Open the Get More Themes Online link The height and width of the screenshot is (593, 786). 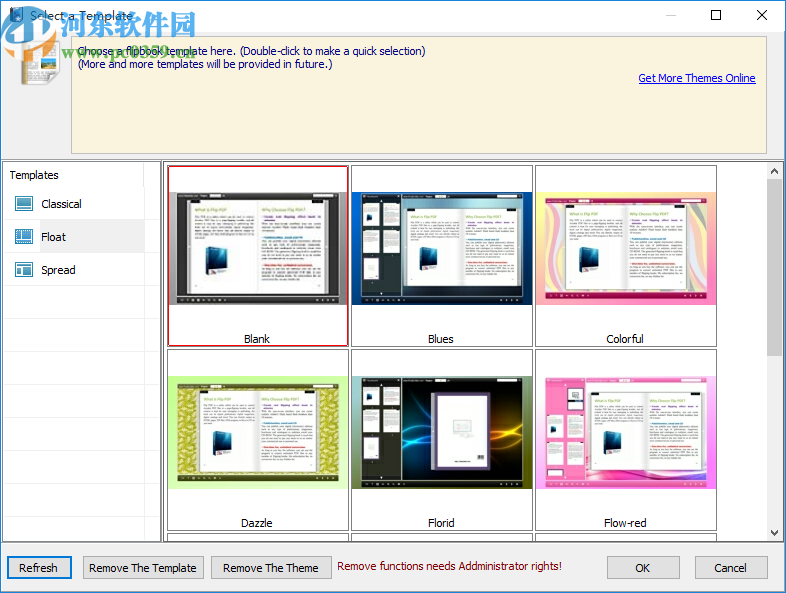pyautogui.click(x=697, y=78)
